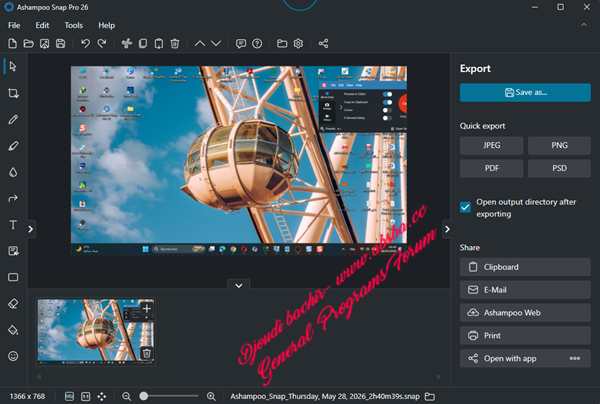Open settings with the gear icon

point(298,44)
